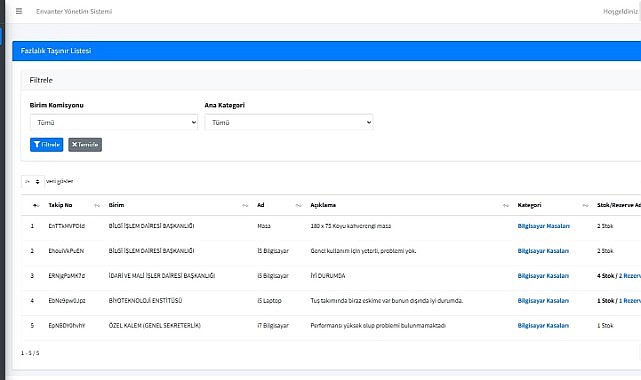
Task: Select the i5 Laptop name cell
Action: coord(269,301)
